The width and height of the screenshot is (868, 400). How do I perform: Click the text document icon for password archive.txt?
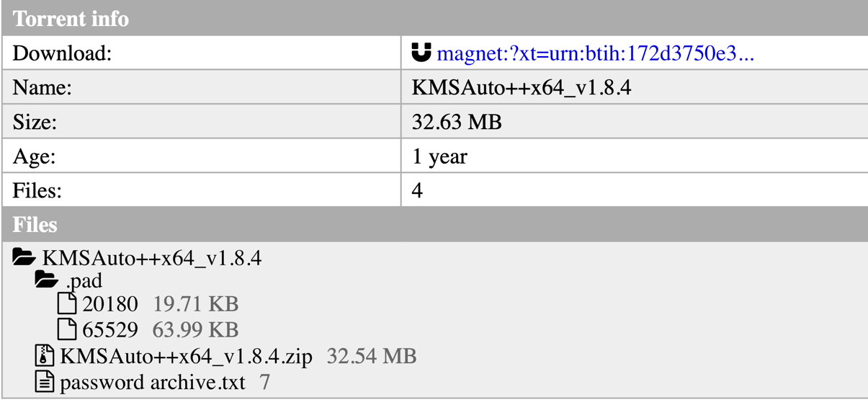[45, 381]
